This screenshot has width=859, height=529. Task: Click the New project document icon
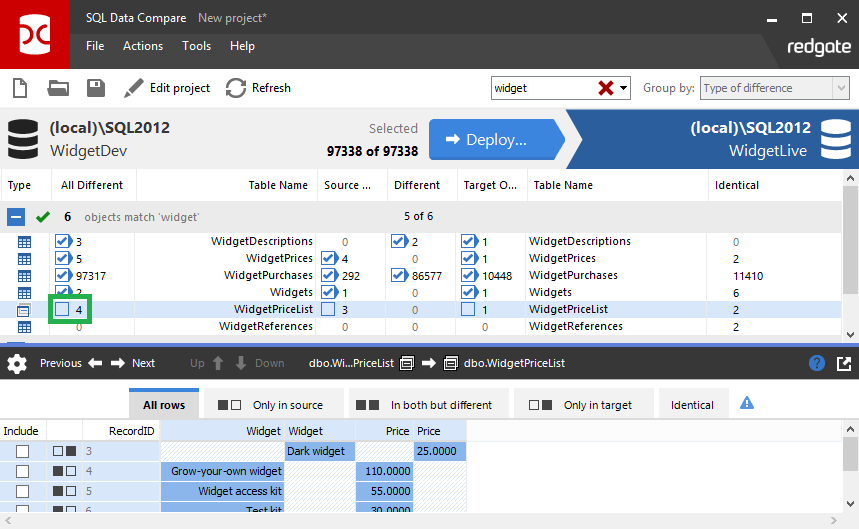click(20, 88)
